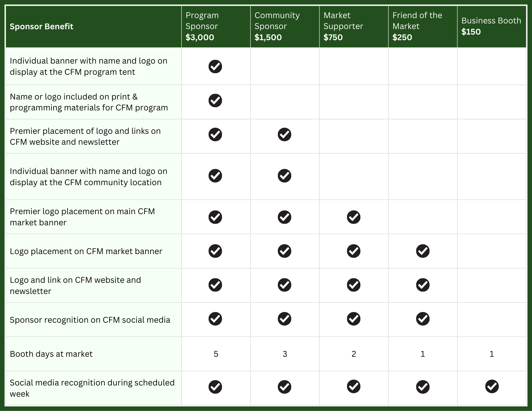
Task: Click the Market Supporter $750 header
Action: click(353, 26)
